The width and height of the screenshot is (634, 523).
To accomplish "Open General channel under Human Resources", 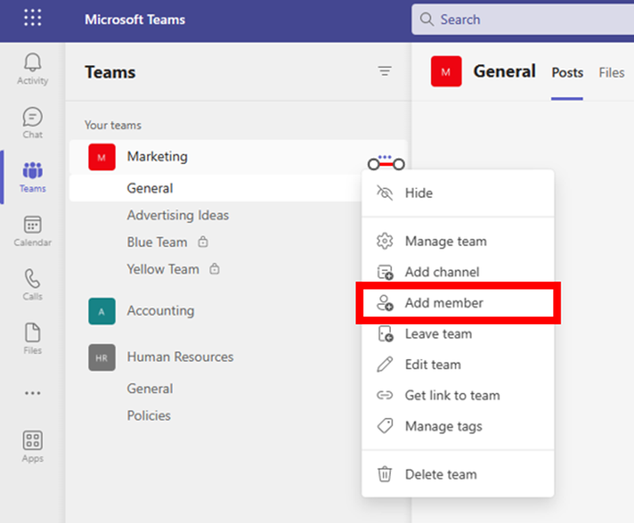I will click(x=150, y=388).
